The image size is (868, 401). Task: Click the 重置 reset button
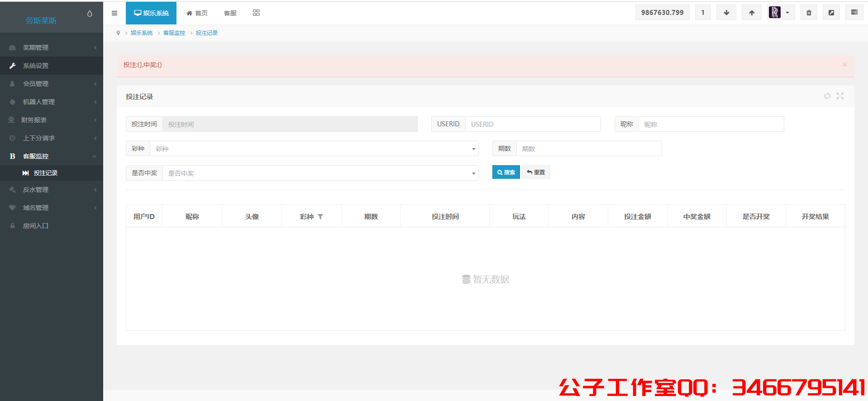click(x=536, y=172)
